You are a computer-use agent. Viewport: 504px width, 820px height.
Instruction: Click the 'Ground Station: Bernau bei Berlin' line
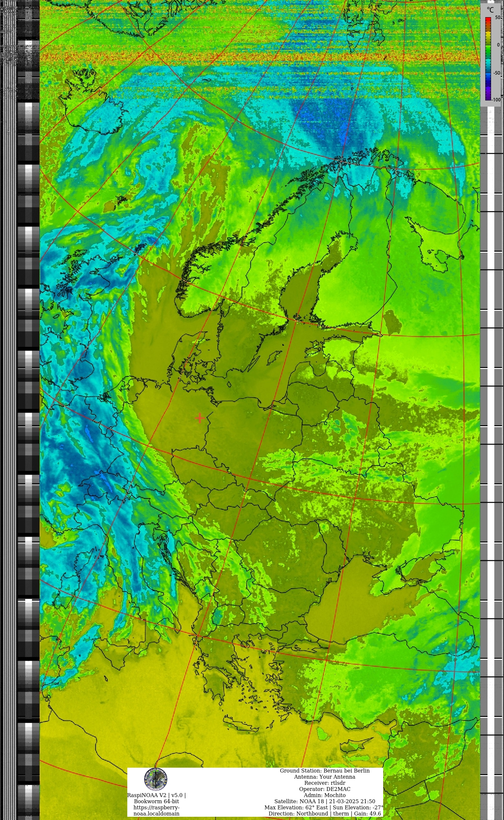[x=324, y=771]
